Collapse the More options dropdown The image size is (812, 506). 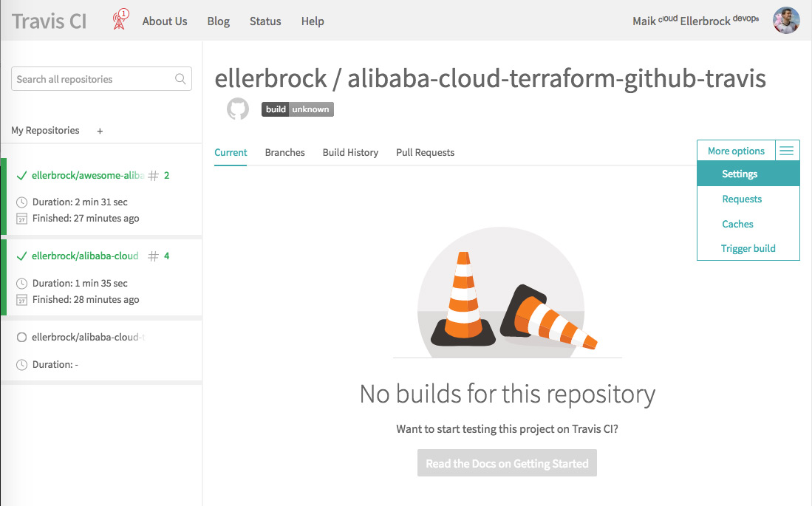pyautogui.click(x=736, y=151)
